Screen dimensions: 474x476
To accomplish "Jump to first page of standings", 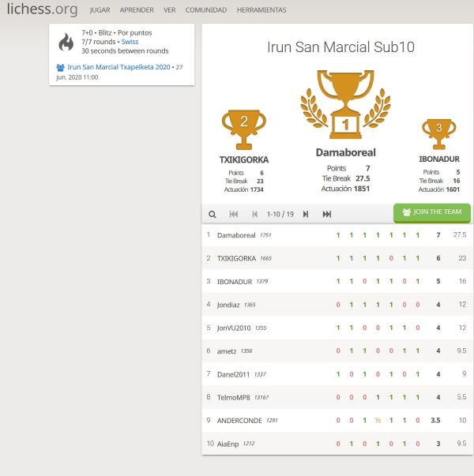I will click(234, 214).
